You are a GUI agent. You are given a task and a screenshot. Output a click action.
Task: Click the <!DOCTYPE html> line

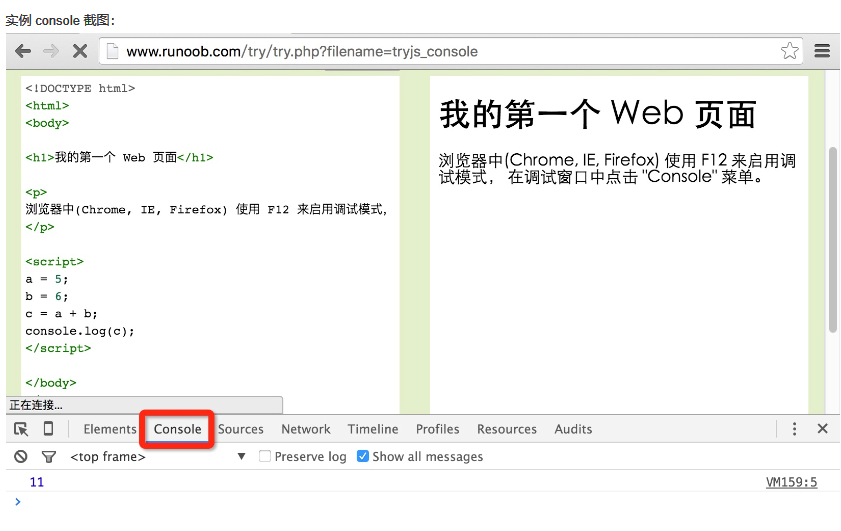(80, 88)
